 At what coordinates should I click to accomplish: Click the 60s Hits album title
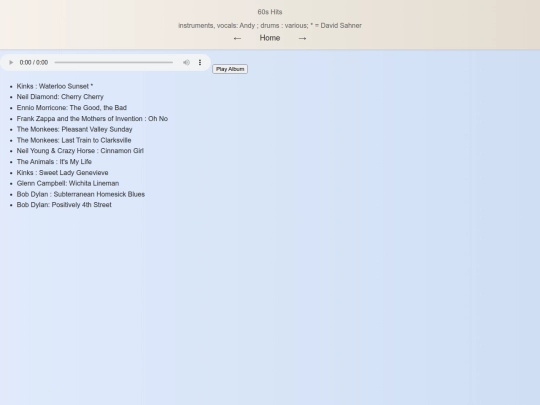270,12
